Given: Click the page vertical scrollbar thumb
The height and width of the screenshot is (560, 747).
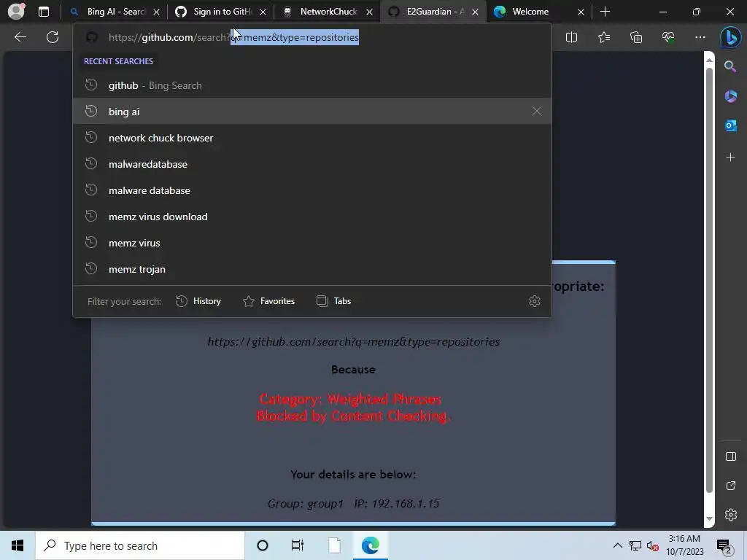Looking at the screenshot, I should [x=709, y=280].
